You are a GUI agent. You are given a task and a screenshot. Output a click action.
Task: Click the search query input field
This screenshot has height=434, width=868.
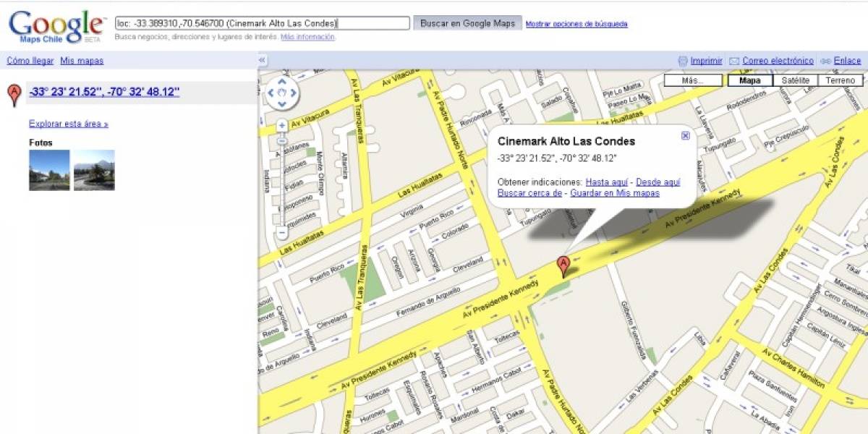(262, 23)
